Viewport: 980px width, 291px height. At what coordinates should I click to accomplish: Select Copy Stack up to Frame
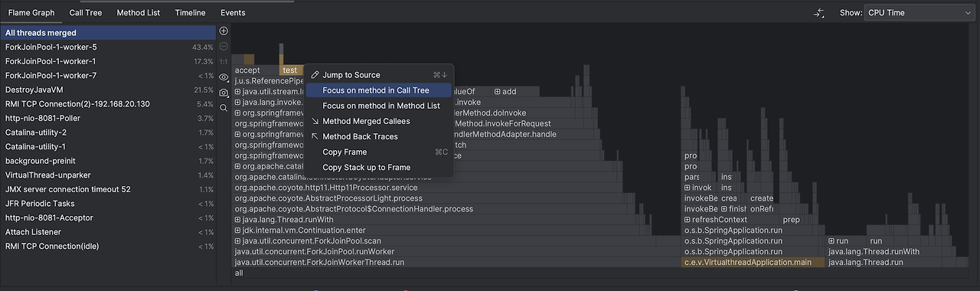click(x=379, y=167)
